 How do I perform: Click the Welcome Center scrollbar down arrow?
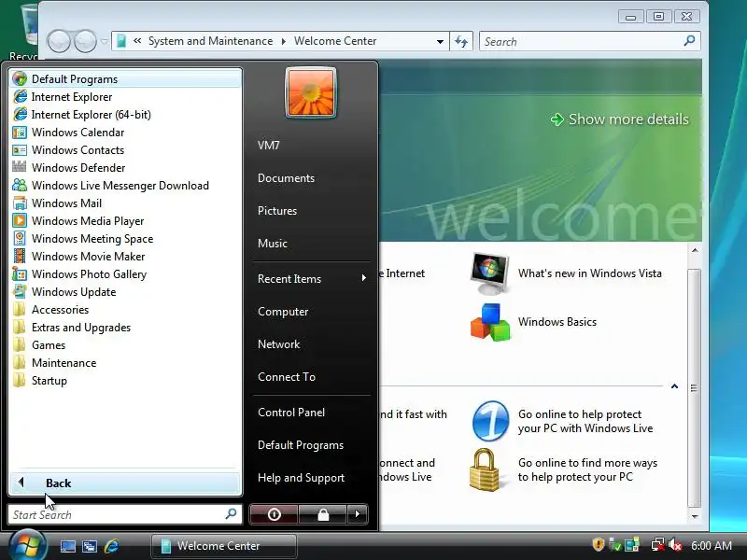695,516
